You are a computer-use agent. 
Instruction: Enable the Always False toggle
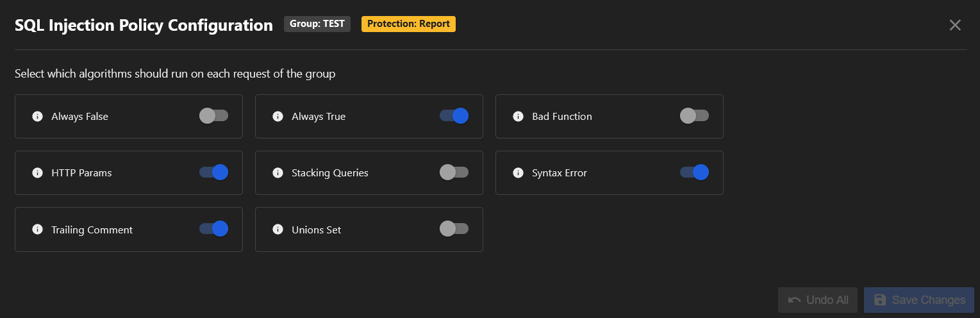pyautogui.click(x=213, y=116)
